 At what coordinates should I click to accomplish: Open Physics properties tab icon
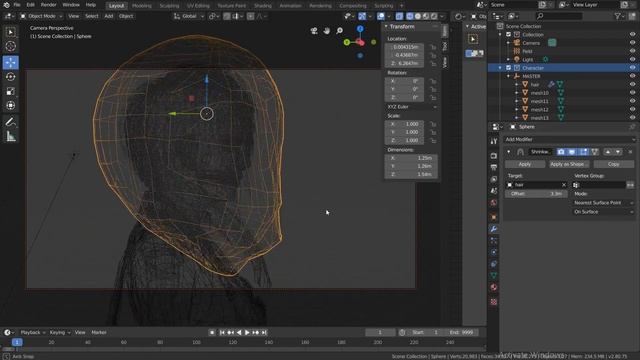493,252
